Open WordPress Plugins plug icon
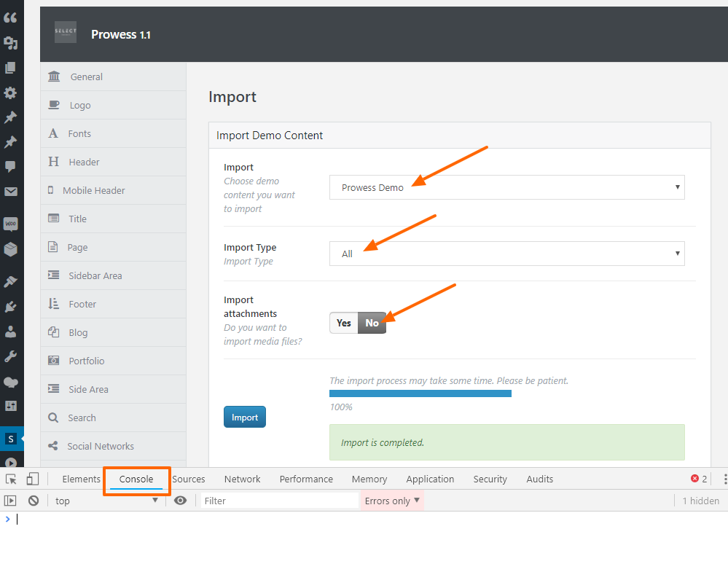728x572 pixels. pos(10,307)
